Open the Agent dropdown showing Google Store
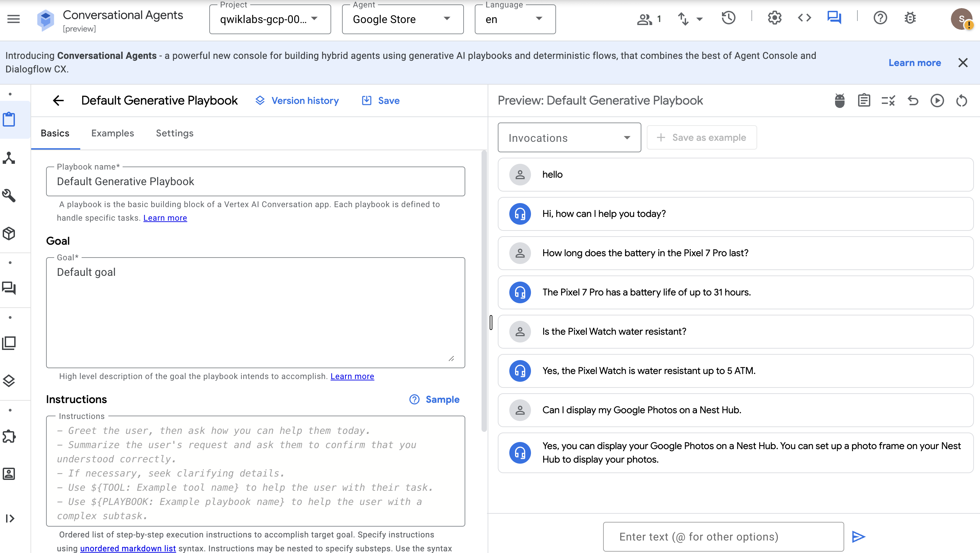 click(x=403, y=19)
